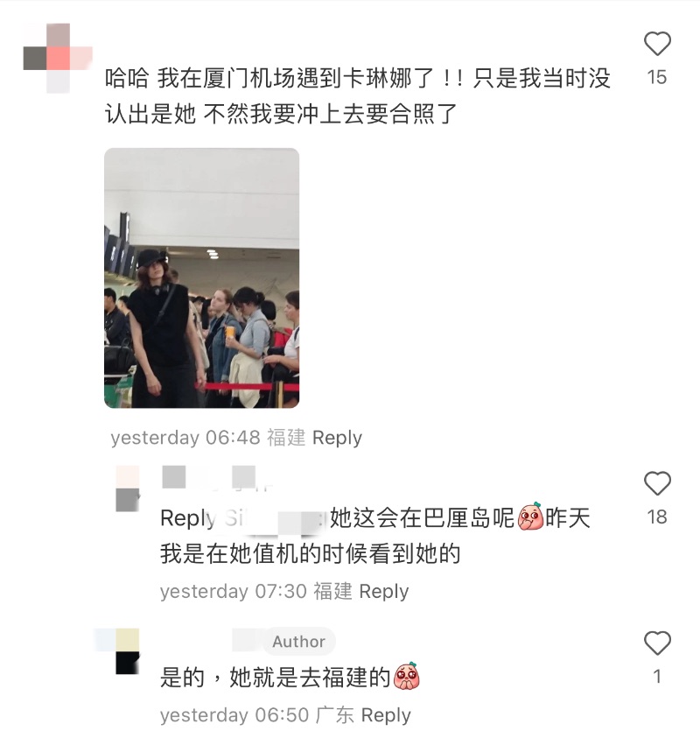The width and height of the screenshot is (700, 745).
Task: Open the Author's profile avatar
Action: coord(127,651)
